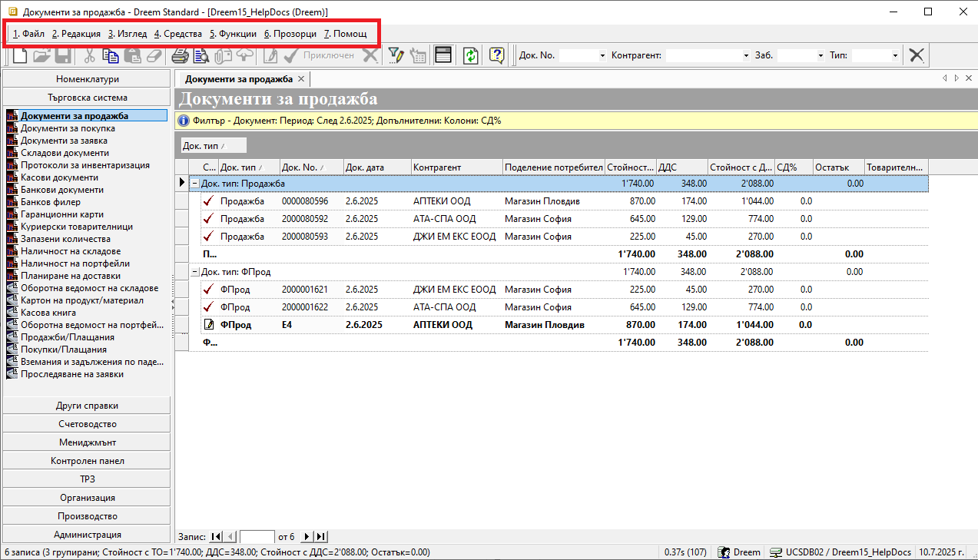Open the Контрагент filter dropdown
Screen dimensions: 978x560
(746, 55)
